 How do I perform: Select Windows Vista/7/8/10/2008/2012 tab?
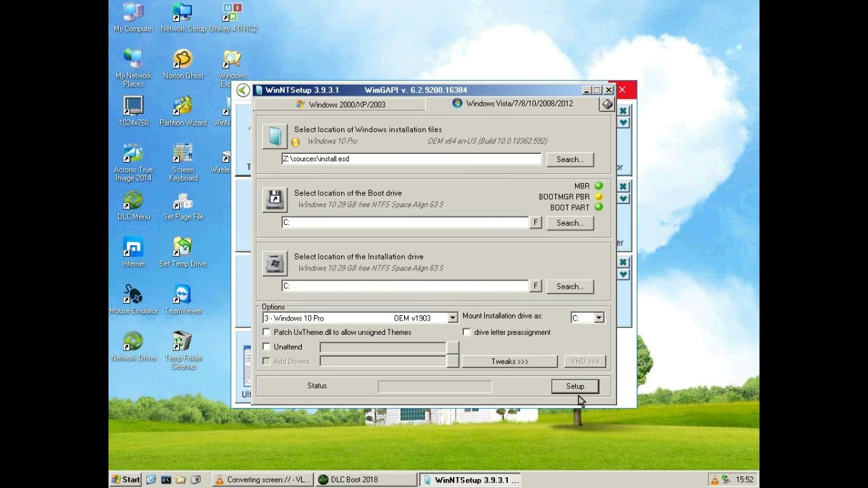(x=513, y=104)
